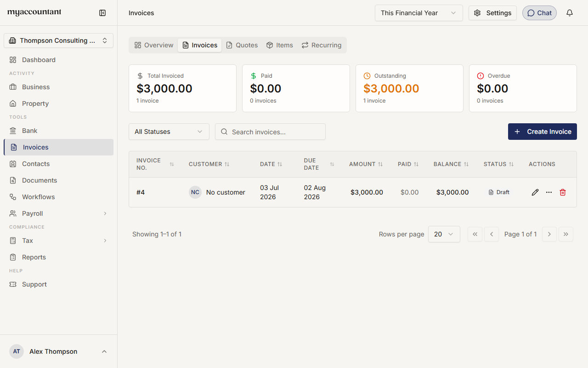Image resolution: width=588 pixels, height=368 pixels.
Task: Click the AT user avatar
Action: point(17,351)
